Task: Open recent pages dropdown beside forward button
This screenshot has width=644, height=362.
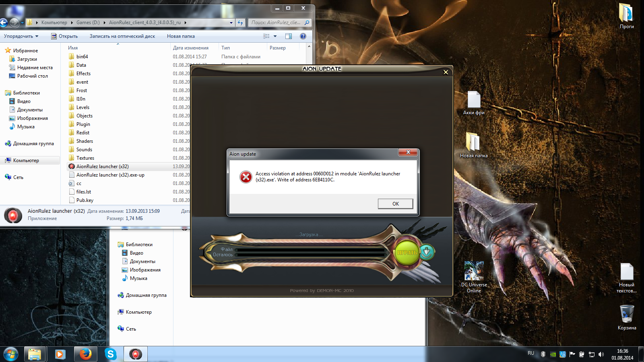Action: 22,23
